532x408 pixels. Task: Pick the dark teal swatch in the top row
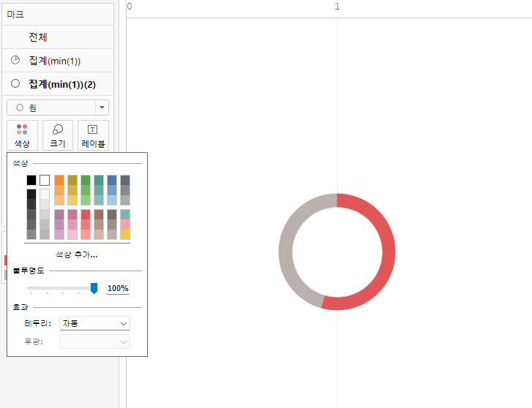click(99, 180)
